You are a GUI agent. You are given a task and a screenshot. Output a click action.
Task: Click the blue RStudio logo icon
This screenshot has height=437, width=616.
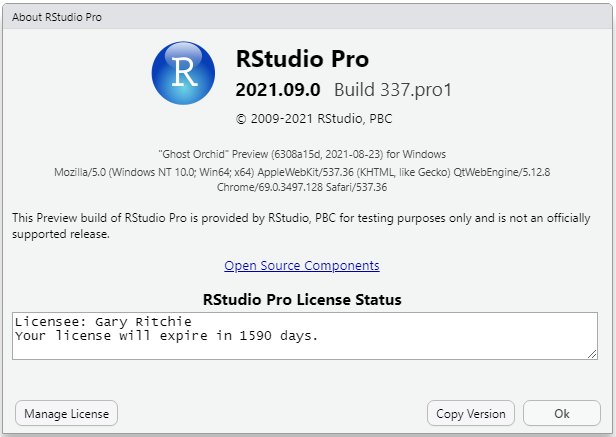pyautogui.click(x=183, y=73)
